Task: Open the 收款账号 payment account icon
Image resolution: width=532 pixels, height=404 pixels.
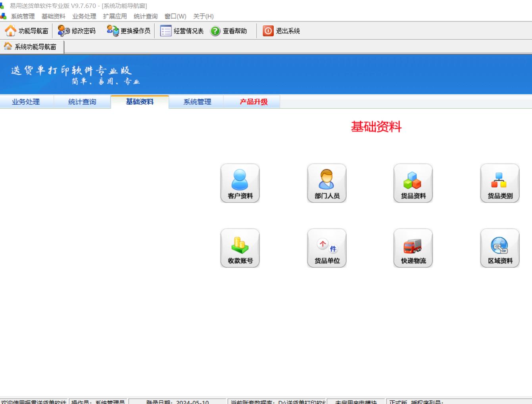Action: click(240, 248)
